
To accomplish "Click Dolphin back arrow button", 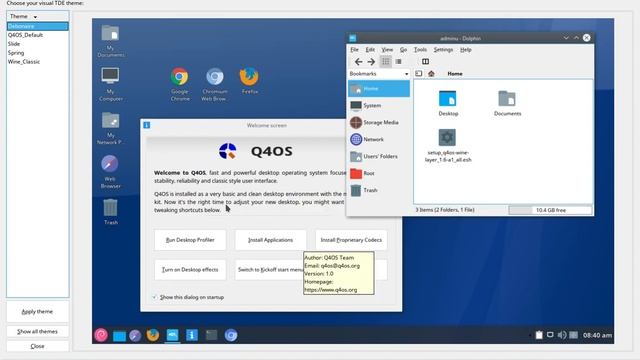I will point(358,62).
